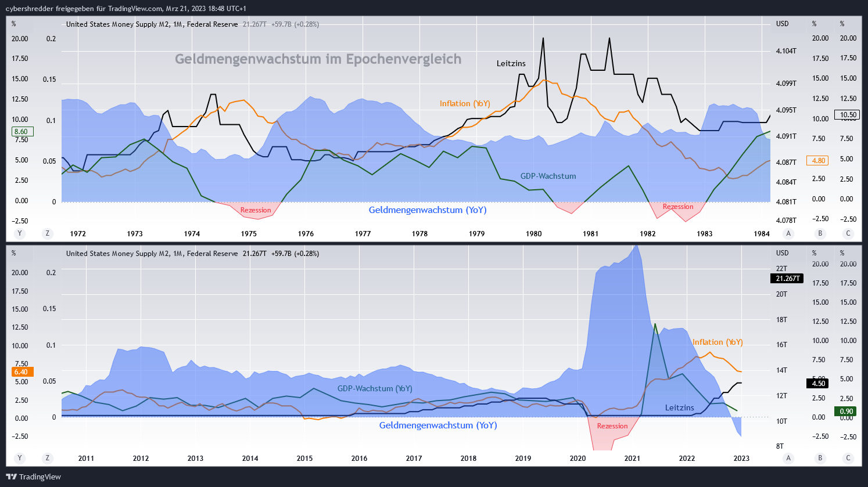868x487 pixels.
Task: Click the 'Geldmengenwachstum im Epochenvergleich' chart title
Action: pos(318,59)
